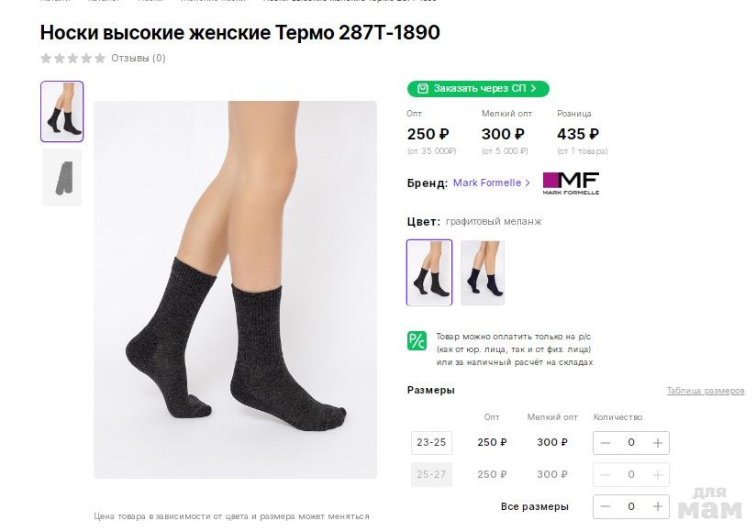756x532 pixels.
Task: Select size 25-27
Action: (431, 474)
